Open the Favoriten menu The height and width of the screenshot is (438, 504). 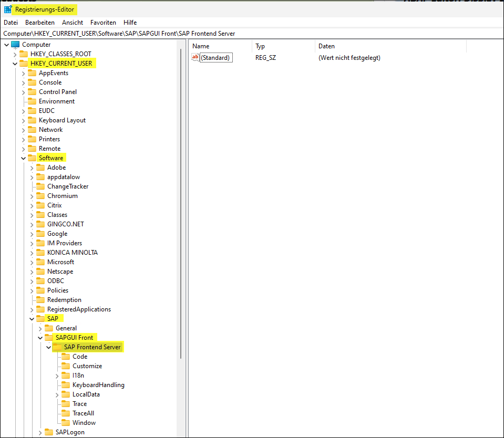point(103,23)
